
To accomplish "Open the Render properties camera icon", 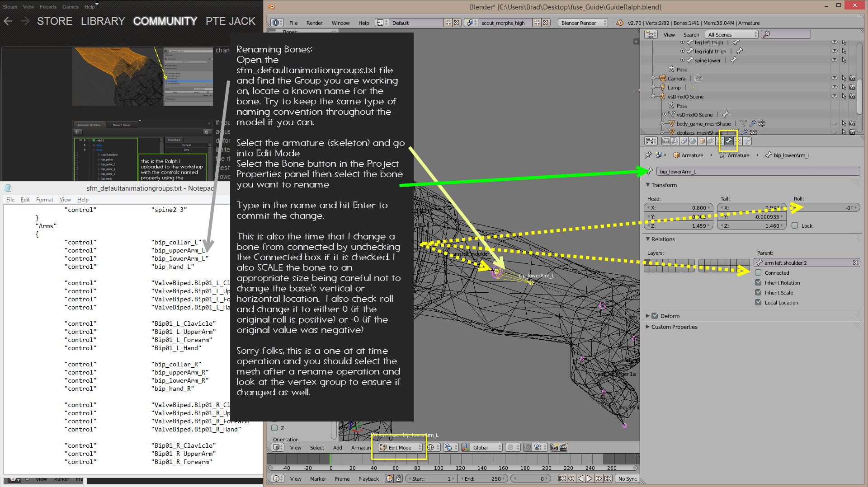I will pyautogui.click(x=665, y=141).
